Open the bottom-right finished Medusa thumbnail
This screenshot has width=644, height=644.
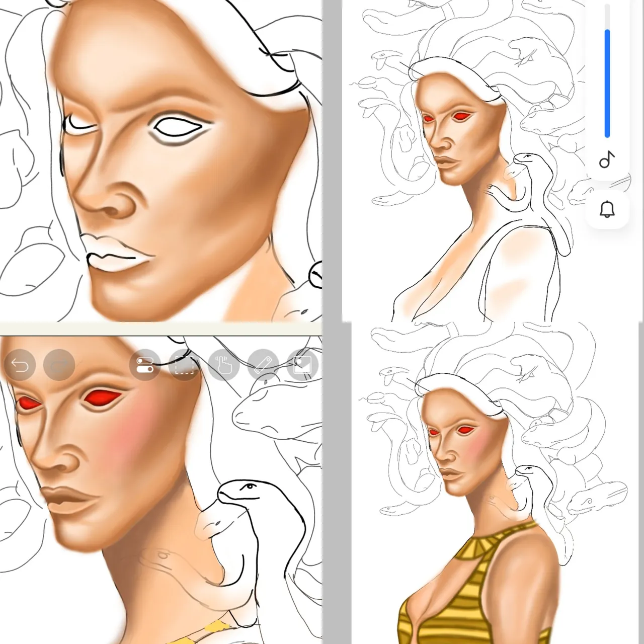[496, 483]
